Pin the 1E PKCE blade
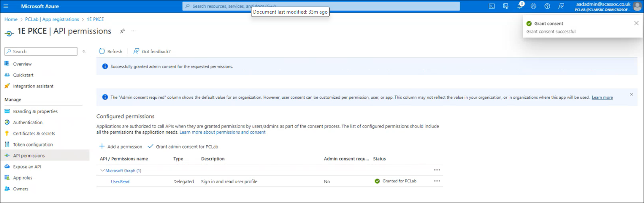This screenshot has width=644, height=203. [x=122, y=31]
